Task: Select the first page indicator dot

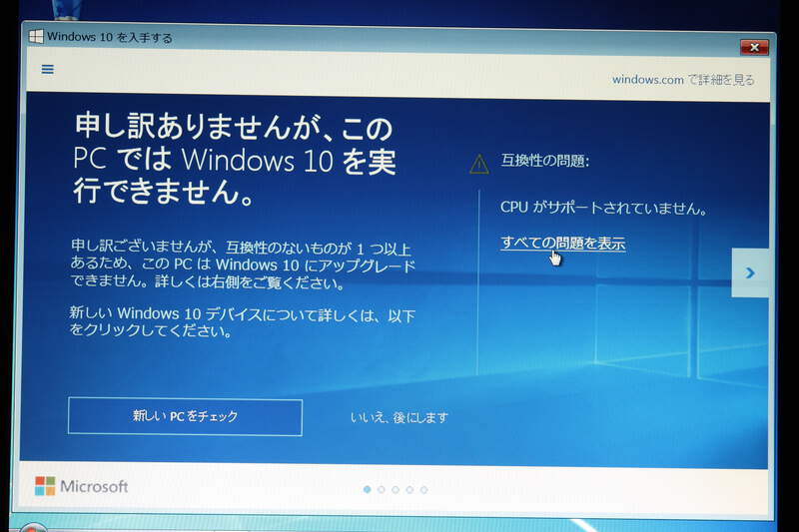Action: click(x=367, y=489)
